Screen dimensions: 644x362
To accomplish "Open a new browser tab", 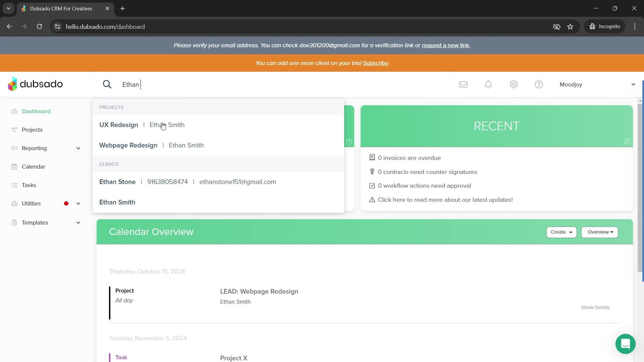I will click(x=123, y=8).
